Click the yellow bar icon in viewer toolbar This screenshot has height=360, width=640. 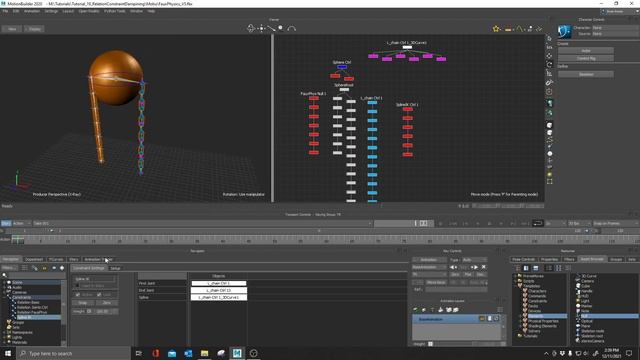pyautogui.click(x=508, y=29)
